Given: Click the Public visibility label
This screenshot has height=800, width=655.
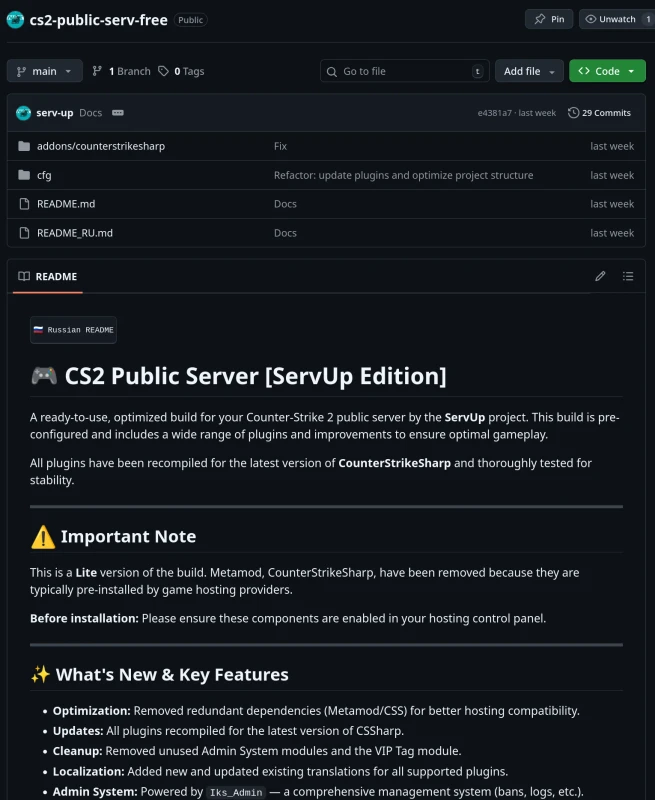Looking at the screenshot, I should pos(191,20).
